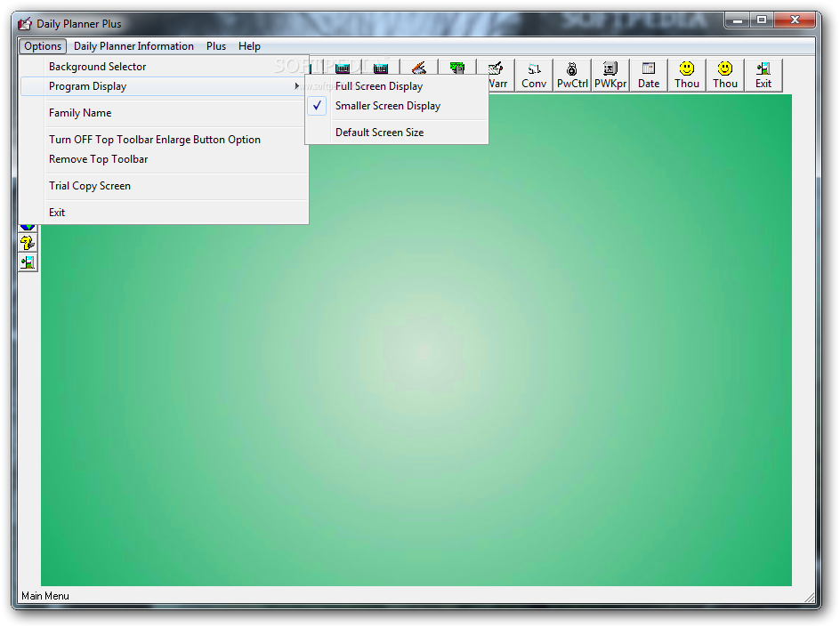Click the keyboard icon next to the pen icon
Image resolution: width=840 pixels, height=628 pixels.
(x=381, y=68)
